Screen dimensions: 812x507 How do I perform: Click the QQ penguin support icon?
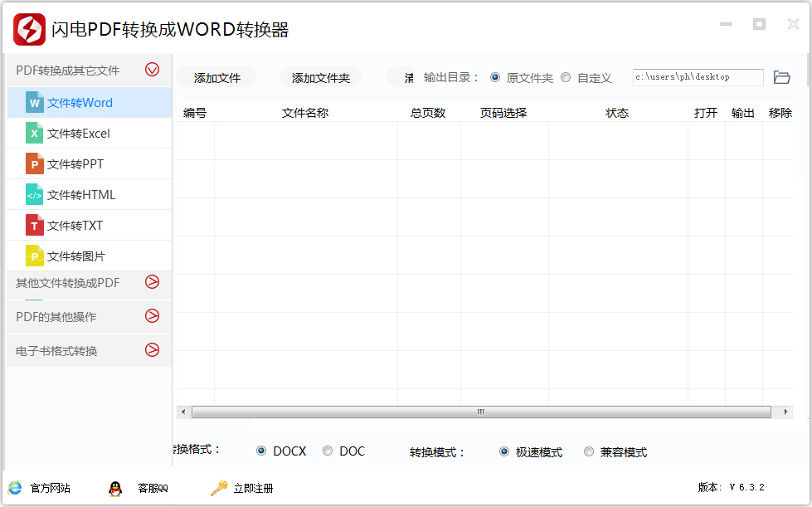[x=115, y=488]
